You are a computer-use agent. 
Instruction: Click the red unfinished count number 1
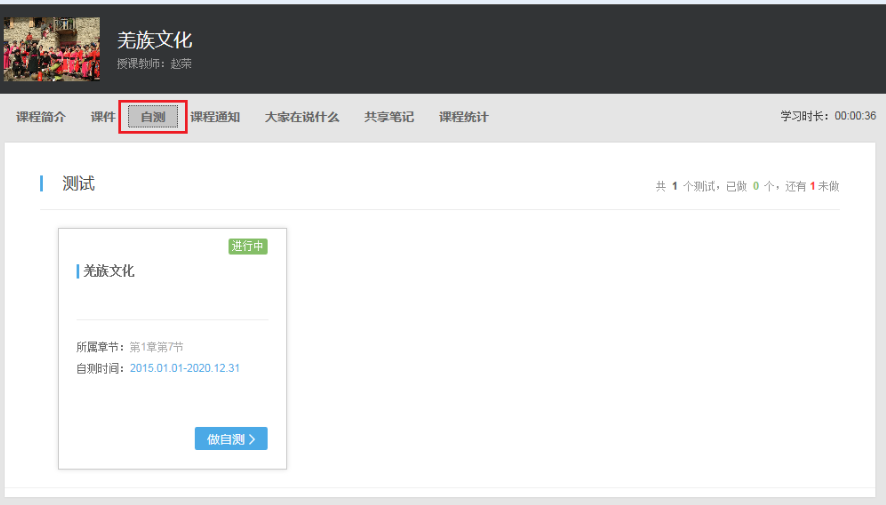pyautogui.click(x=813, y=186)
